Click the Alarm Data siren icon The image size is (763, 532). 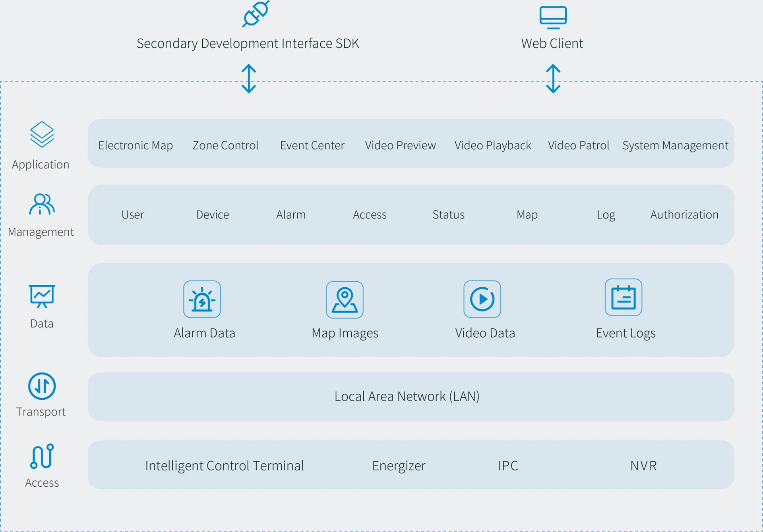(x=202, y=299)
